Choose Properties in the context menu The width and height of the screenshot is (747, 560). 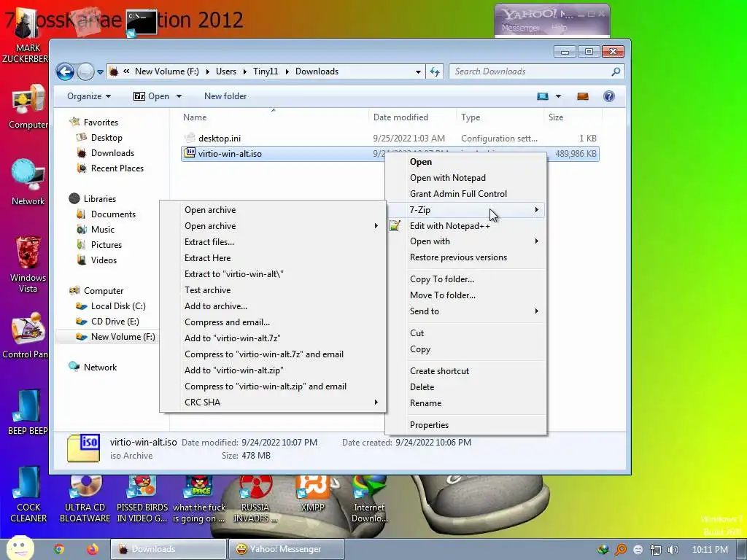(x=465, y=425)
